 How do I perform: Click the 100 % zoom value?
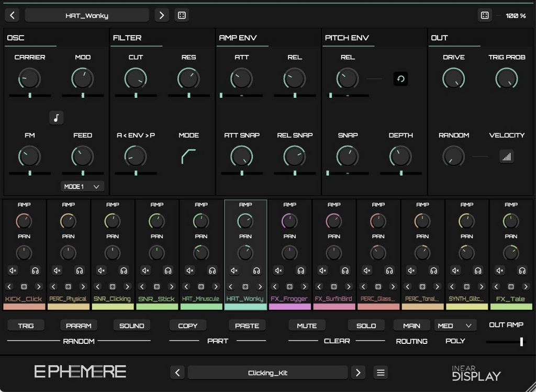point(516,16)
